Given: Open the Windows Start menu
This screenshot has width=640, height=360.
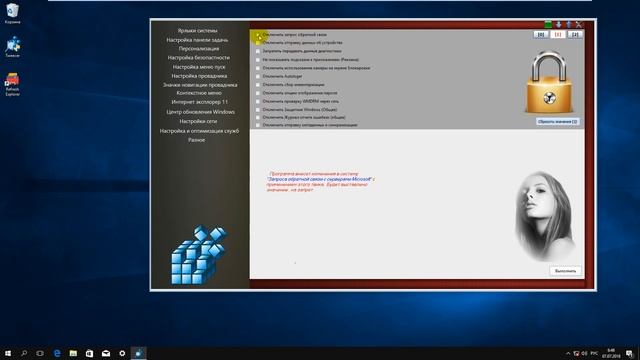Looking at the screenshot, I should click(7, 353).
